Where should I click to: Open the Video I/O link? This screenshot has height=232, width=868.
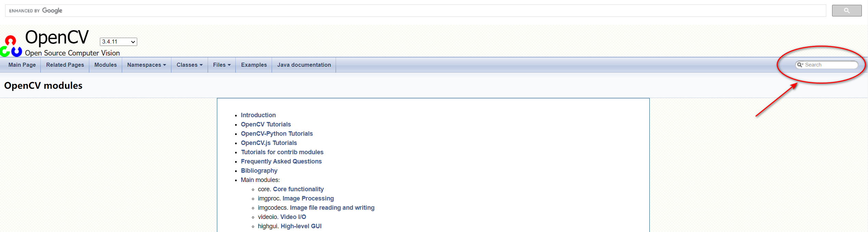tap(293, 217)
